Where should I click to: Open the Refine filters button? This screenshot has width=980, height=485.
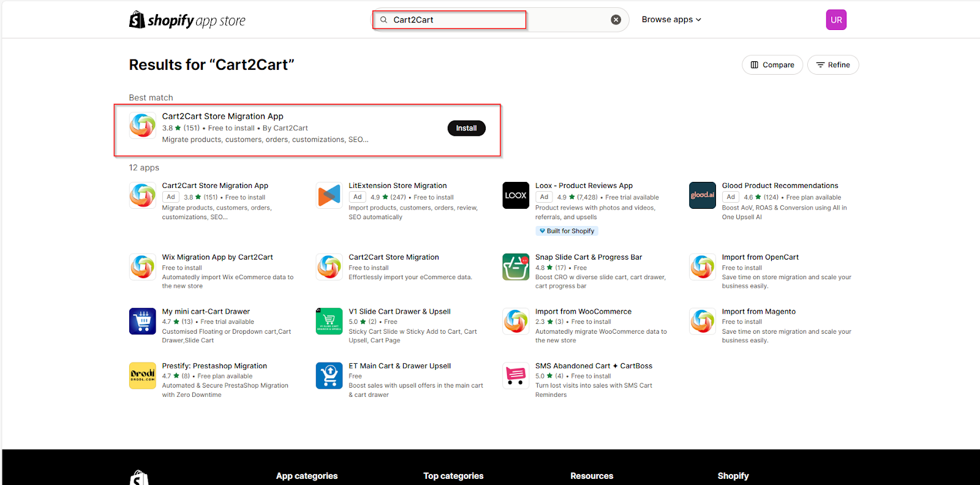pos(833,65)
